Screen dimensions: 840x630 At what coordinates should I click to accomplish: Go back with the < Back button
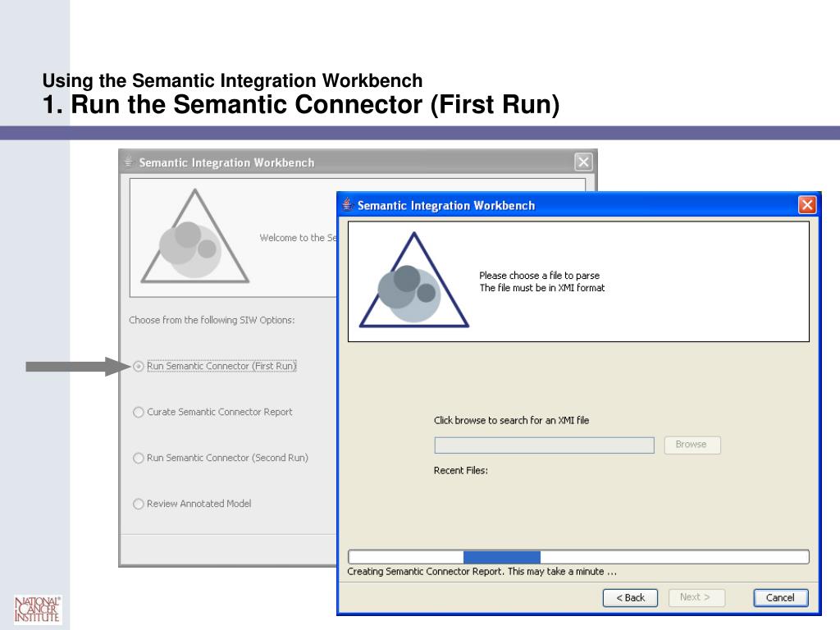tap(630, 598)
